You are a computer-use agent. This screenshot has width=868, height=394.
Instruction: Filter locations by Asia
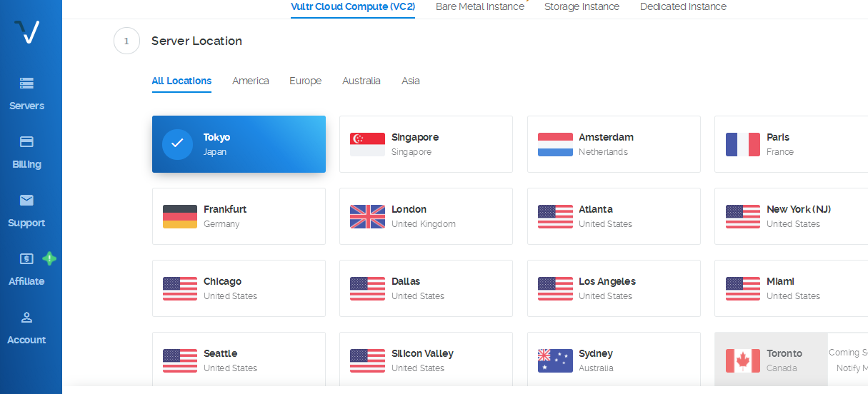pos(411,81)
